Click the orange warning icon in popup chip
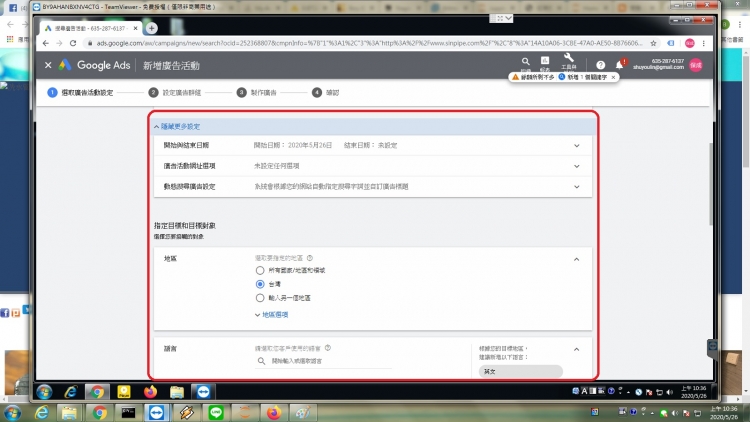This screenshot has width=750, height=422. (515, 77)
